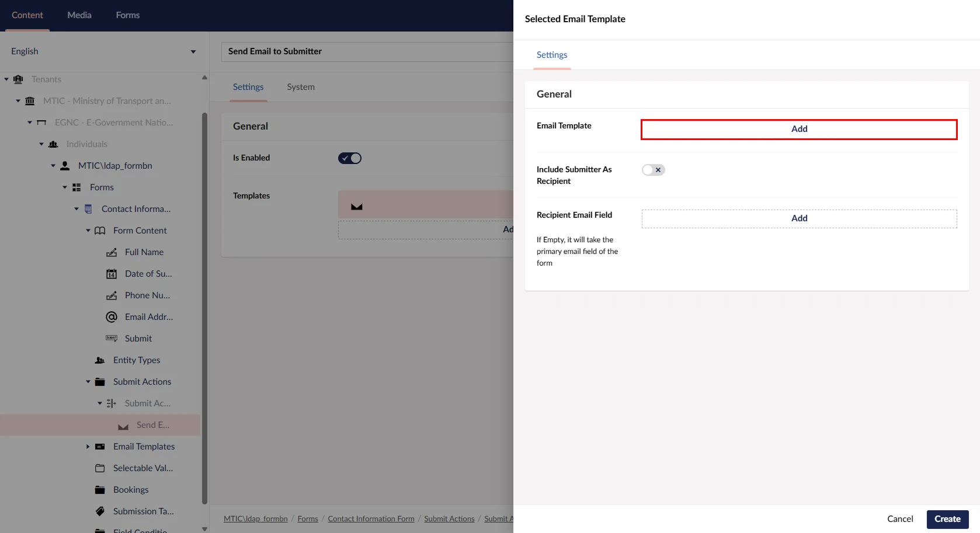Click the Entity Types icon
Viewport: 980px width, 533px height.
[100, 360]
